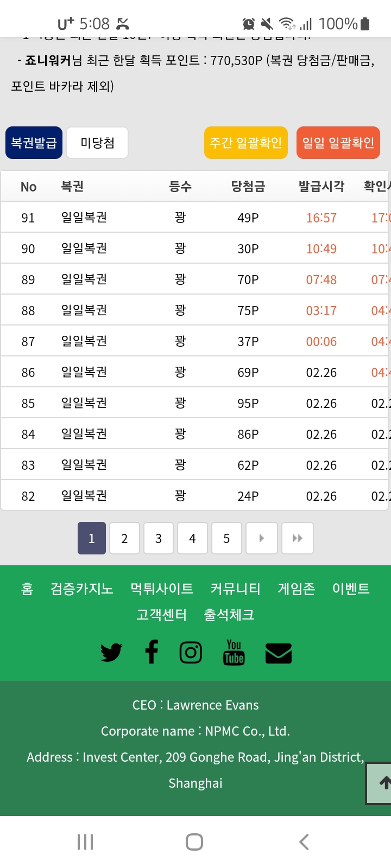Go to pagination page 3
This screenshot has height=868, width=391.
[x=159, y=538]
